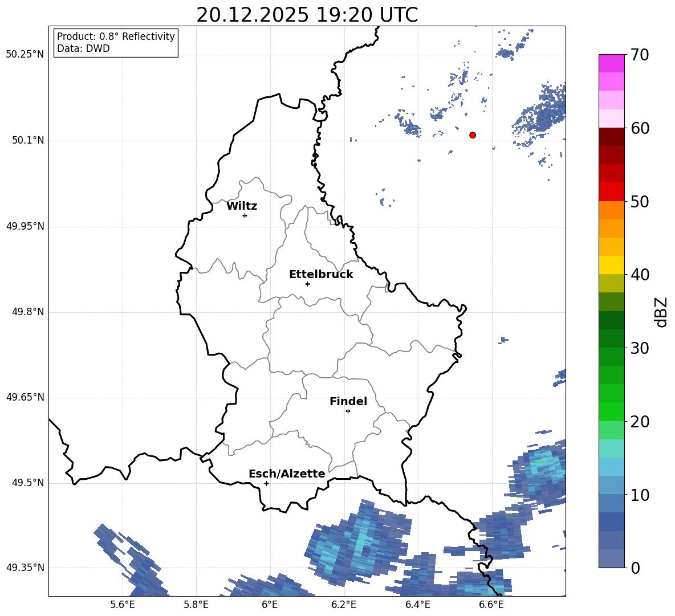The height and width of the screenshot is (616, 675).
Task: Click the 6.4°E longitude label
Action: [417, 605]
